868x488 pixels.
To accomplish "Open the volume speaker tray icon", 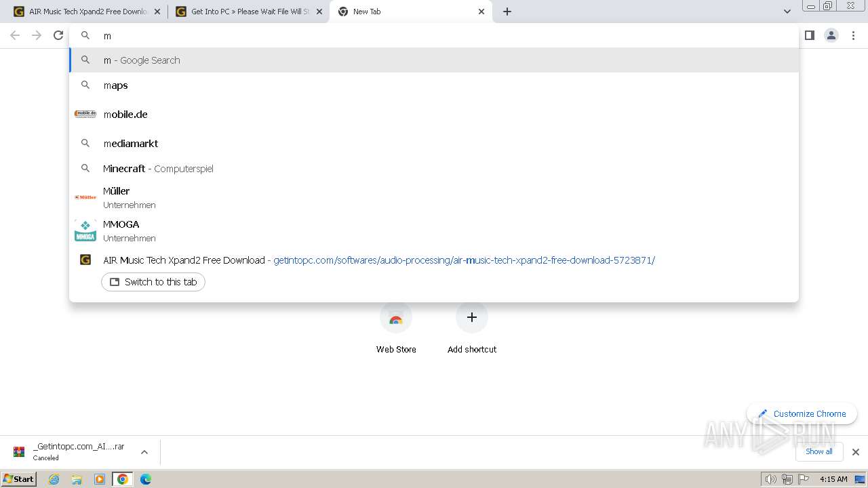I will (770, 479).
